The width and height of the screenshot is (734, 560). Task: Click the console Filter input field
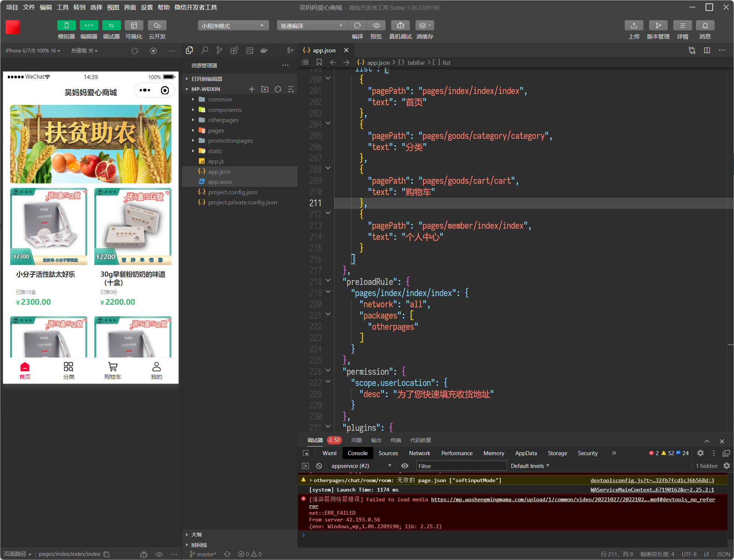pyautogui.click(x=461, y=466)
